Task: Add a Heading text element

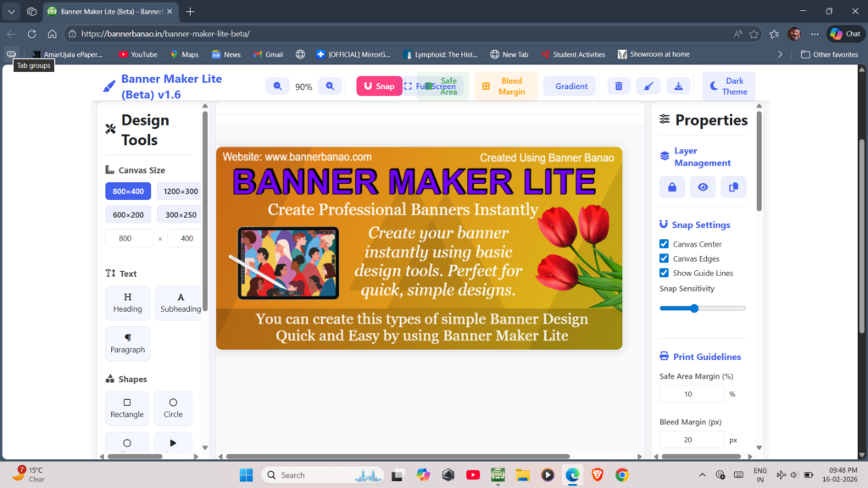Action: pyautogui.click(x=128, y=302)
